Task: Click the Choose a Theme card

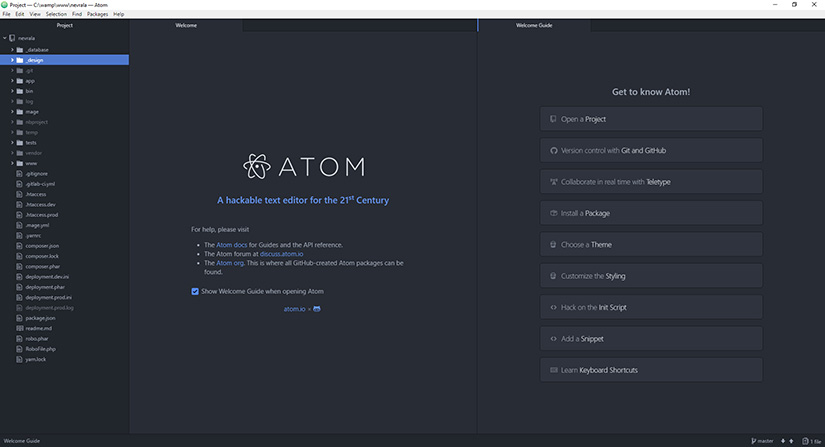Action: click(651, 245)
